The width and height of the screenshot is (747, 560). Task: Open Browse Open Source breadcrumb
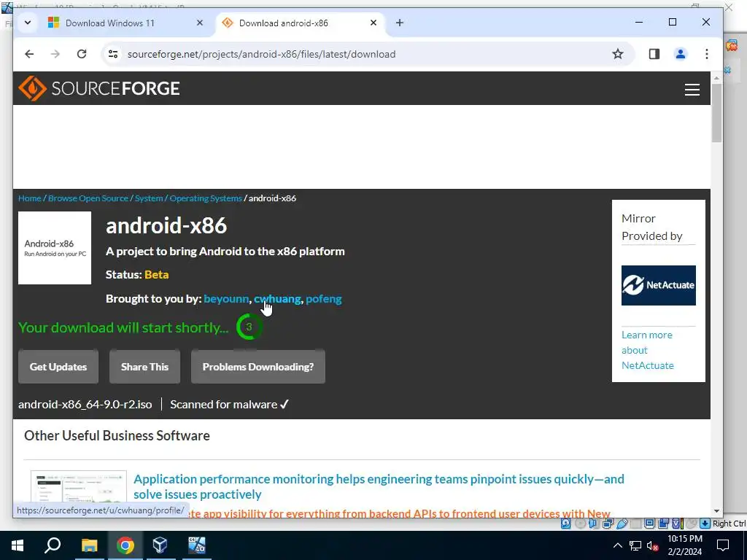click(88, 198)
